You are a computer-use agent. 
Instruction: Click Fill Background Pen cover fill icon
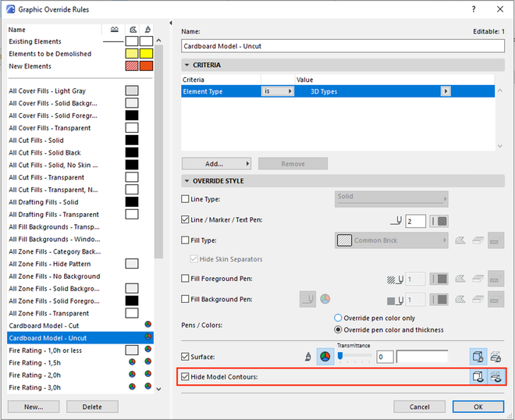coord(478,300)
